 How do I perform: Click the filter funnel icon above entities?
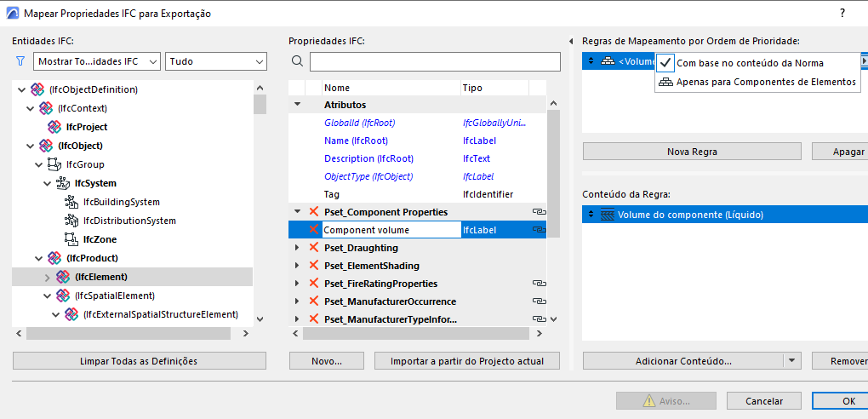coord(20,61)
